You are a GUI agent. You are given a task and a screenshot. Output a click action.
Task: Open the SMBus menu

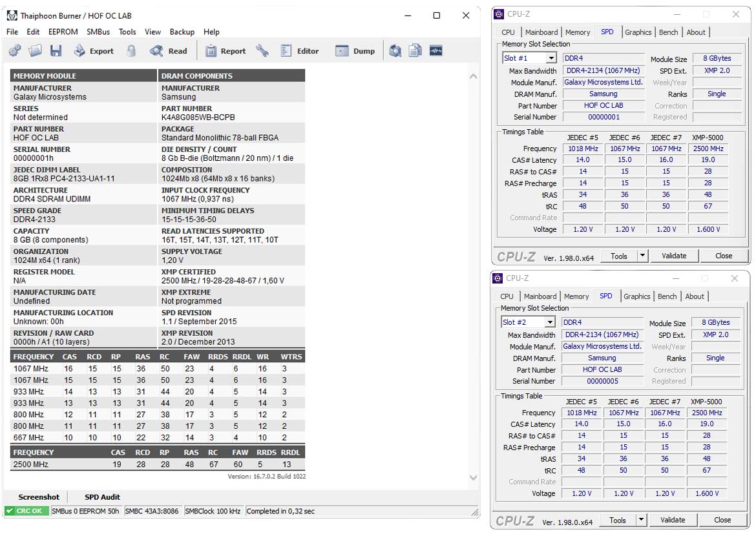pyautogui.click(x=98, y=32)
